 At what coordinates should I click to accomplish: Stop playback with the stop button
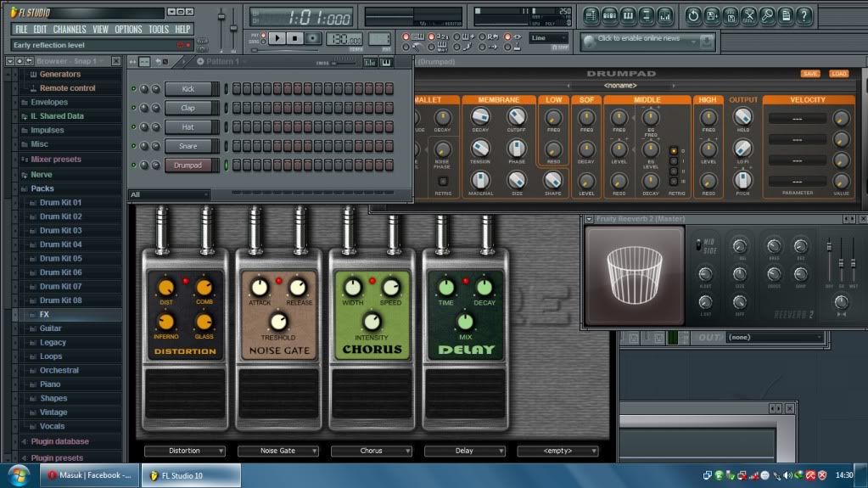[295, 39]
